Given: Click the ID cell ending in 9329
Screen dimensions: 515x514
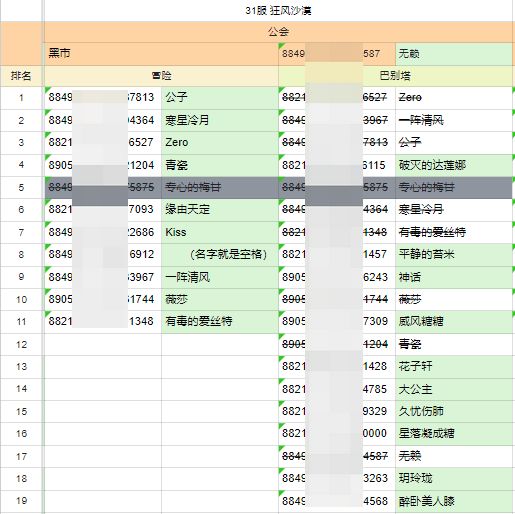Looking at the screenshot, I should [337, 411].
